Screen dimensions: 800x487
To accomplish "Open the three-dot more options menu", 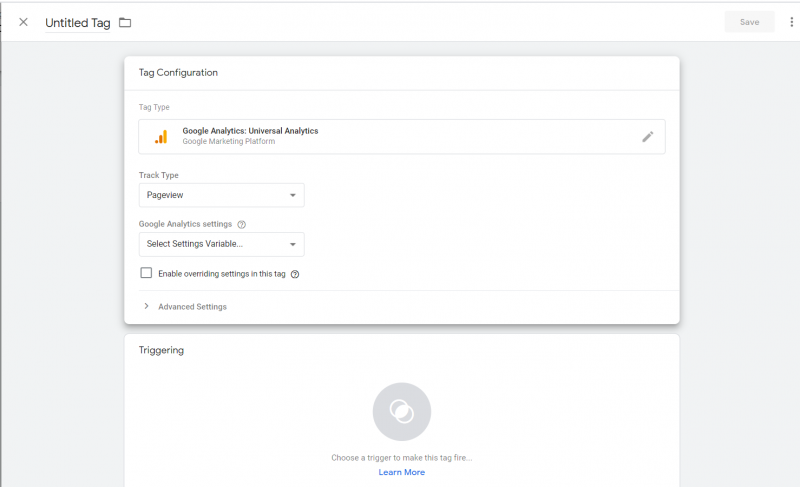I will tap(791, 22).
